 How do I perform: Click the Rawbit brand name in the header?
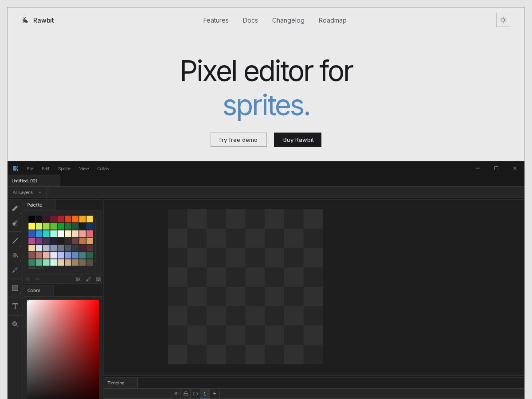coord(43,20)
